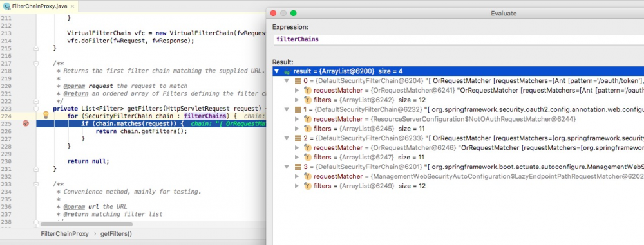The width and height of the screenshot is (644, 245).
Task: Click list element icon for DefaultSecurityFilterChain@6201
Action: (298, 167)
